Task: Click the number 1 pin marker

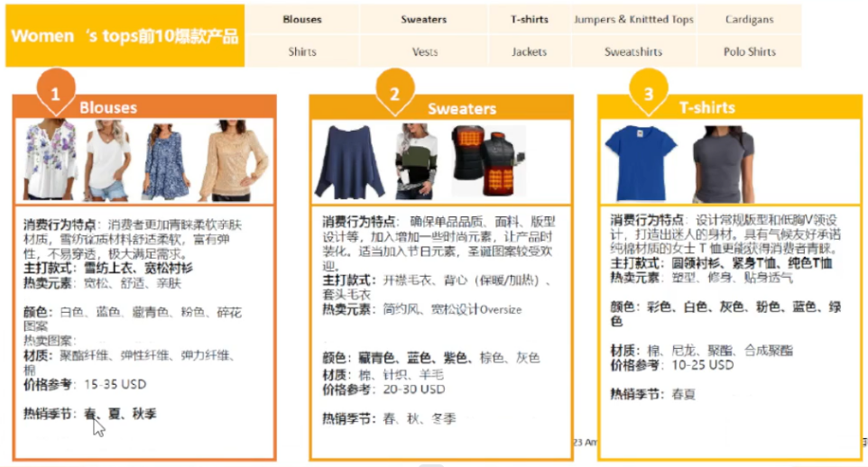Action: tap(55, 93)
